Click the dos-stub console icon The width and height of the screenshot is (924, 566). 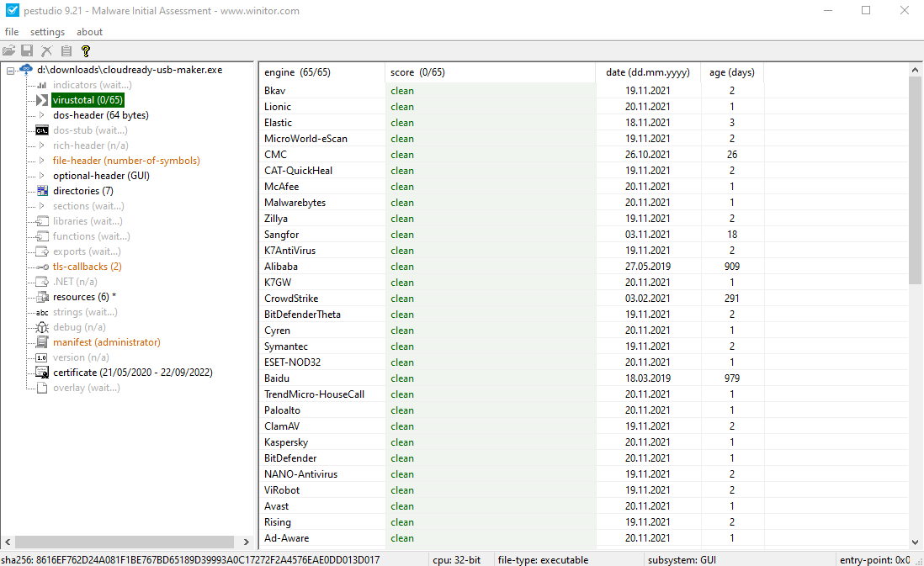pos(42,130)
